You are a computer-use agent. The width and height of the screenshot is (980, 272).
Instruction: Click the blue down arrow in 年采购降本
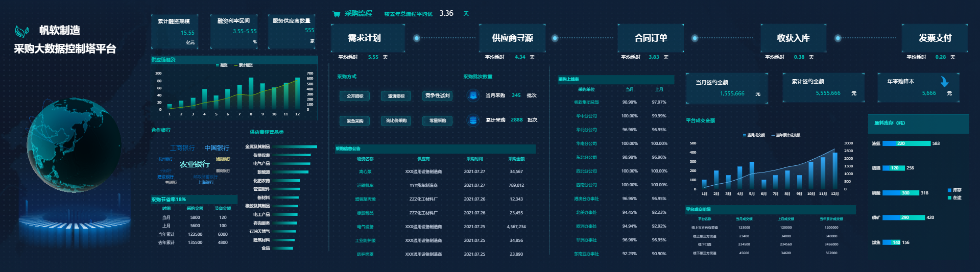pos(944,82)
